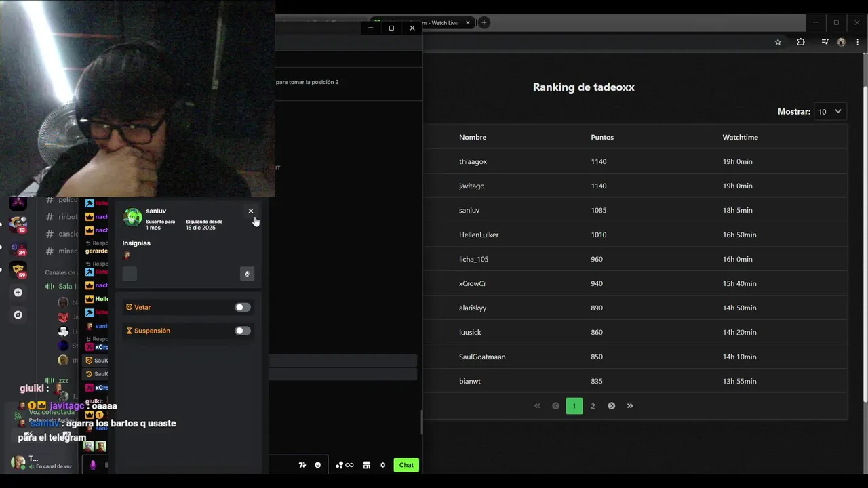
Task: Open Discord server with 13 notifications
Action: click(18, 225)
